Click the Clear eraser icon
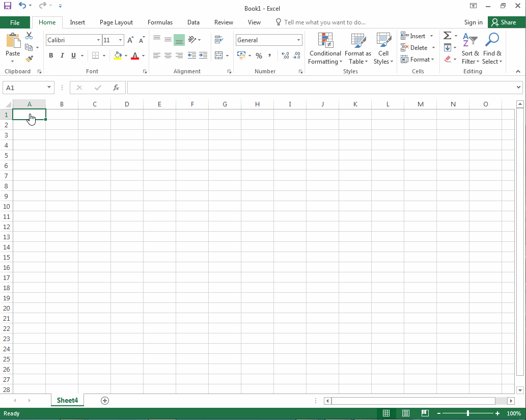526x420 pixels. click(x=448, y=59)
